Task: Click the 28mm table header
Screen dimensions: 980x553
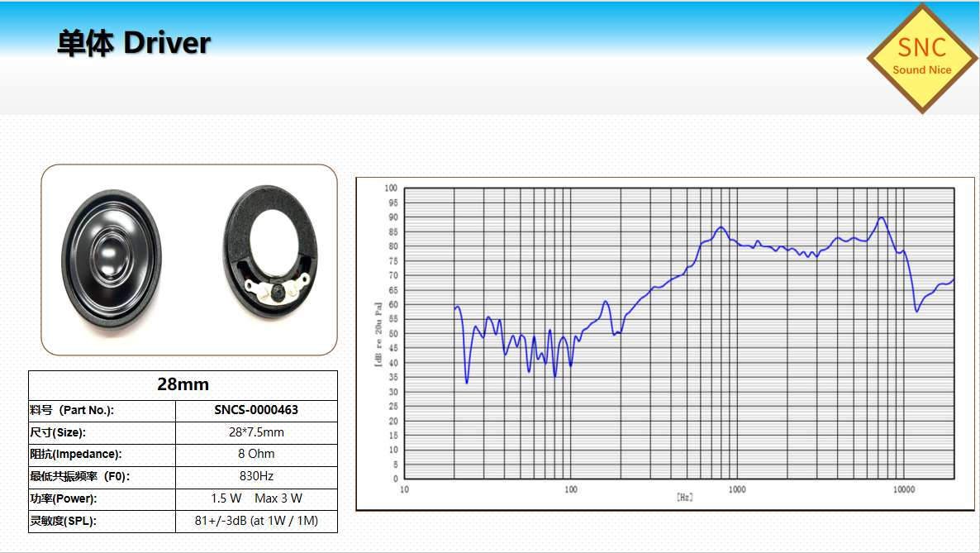Action: [x=183, y=384]
